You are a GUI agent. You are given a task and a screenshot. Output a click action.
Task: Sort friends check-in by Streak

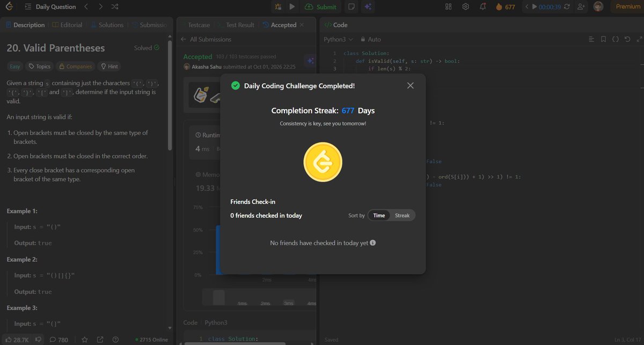tap(402, 215)
